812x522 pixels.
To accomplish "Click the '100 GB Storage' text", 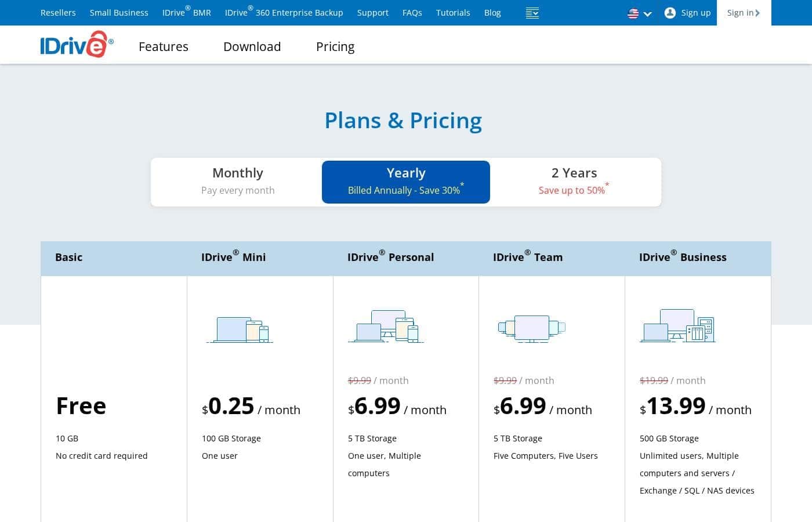I will click(231, 438).
